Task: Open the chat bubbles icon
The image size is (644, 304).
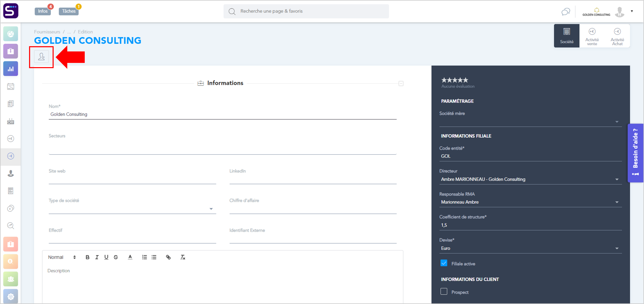Action: pyautogui.click(x=566, y=12)
